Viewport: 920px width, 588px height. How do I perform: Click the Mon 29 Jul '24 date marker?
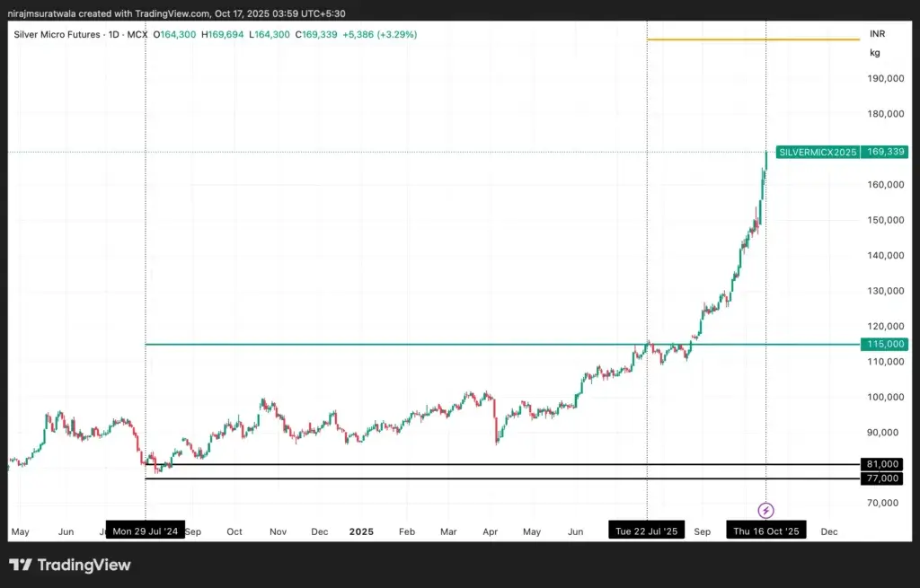[146, 531]
